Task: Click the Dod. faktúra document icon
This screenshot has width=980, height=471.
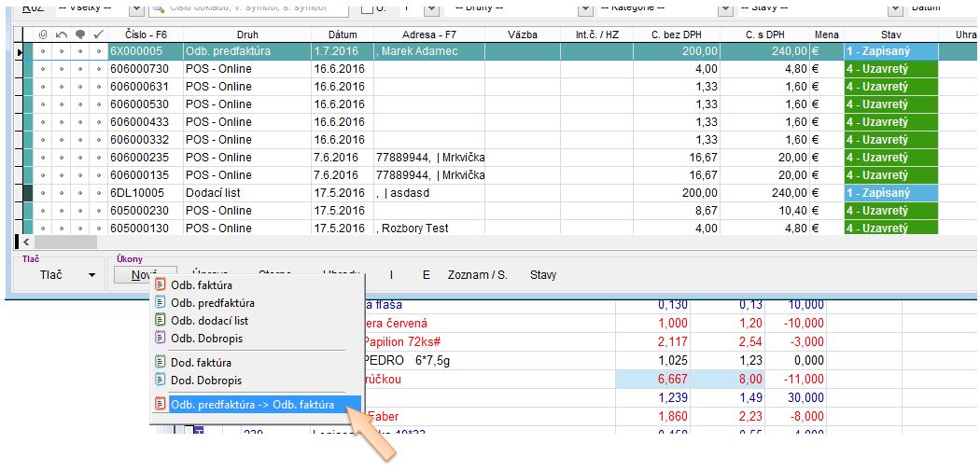Action: click(x=161, y=362)
